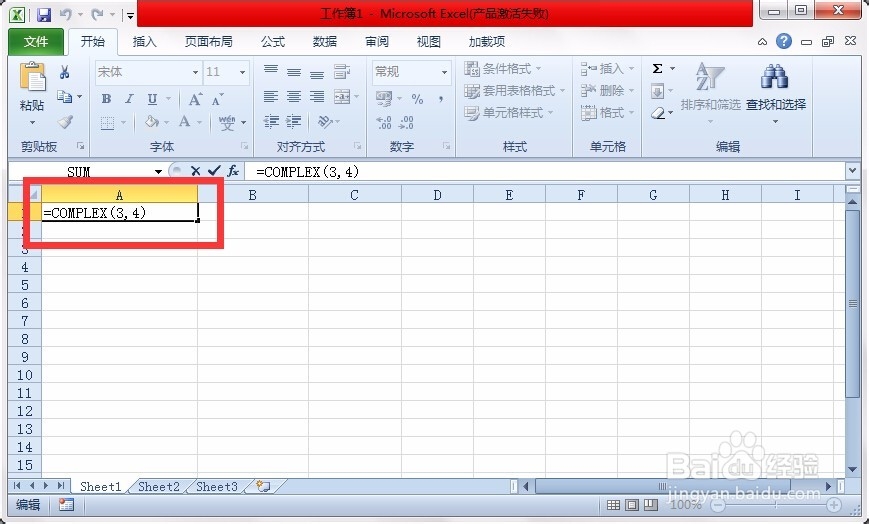Increase indent
The width and height of the screenshot is (869, 524).
click(294, 121)
